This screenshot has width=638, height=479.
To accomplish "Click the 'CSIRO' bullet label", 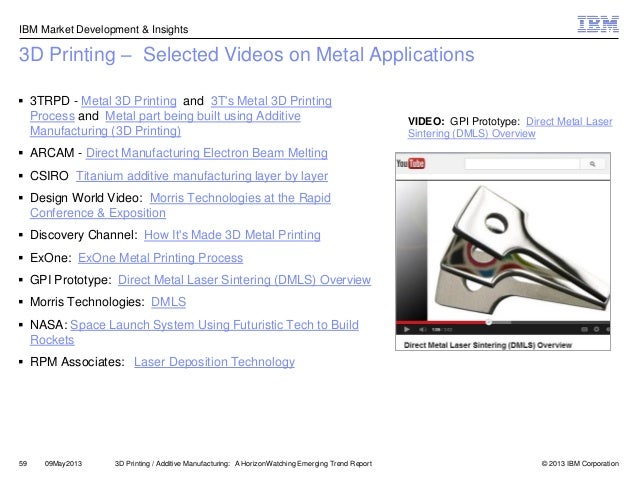I will (x=49, y=176).
